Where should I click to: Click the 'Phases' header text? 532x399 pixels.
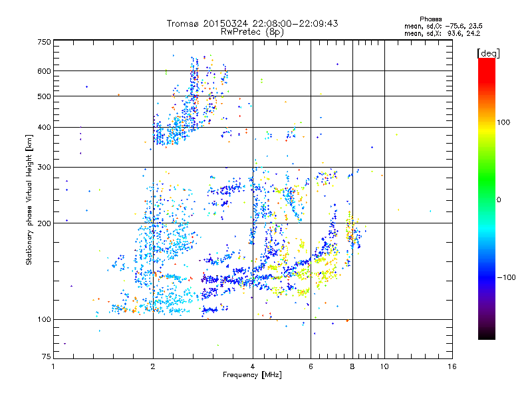coord(430,19)
